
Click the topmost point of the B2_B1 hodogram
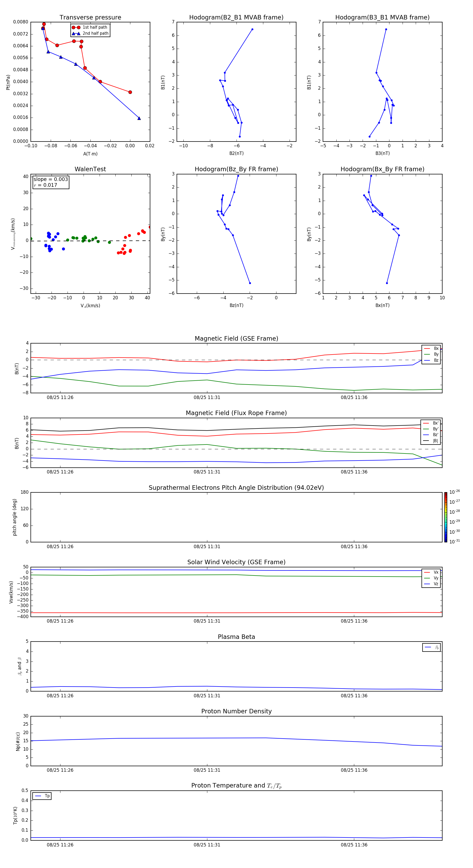pyautogui.click(x=252, y=29)
